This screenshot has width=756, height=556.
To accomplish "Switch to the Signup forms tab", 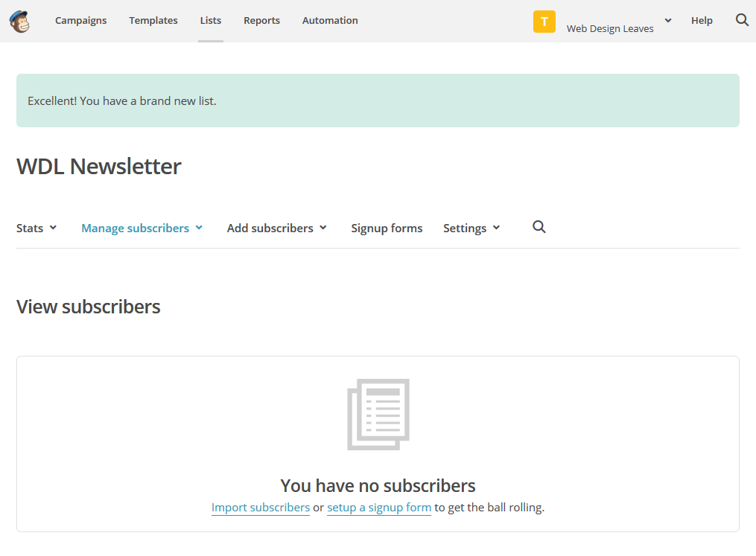I will coord(387,229).
